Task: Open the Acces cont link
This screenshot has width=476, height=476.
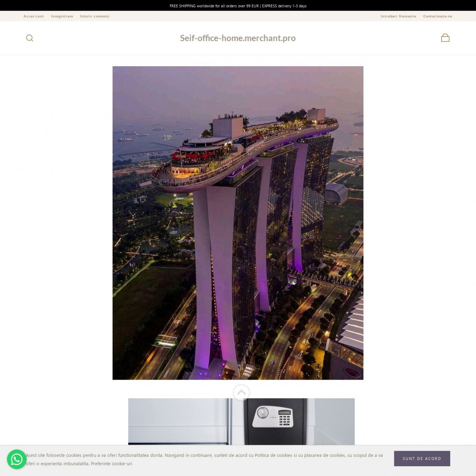Action: tap(34, 16)
